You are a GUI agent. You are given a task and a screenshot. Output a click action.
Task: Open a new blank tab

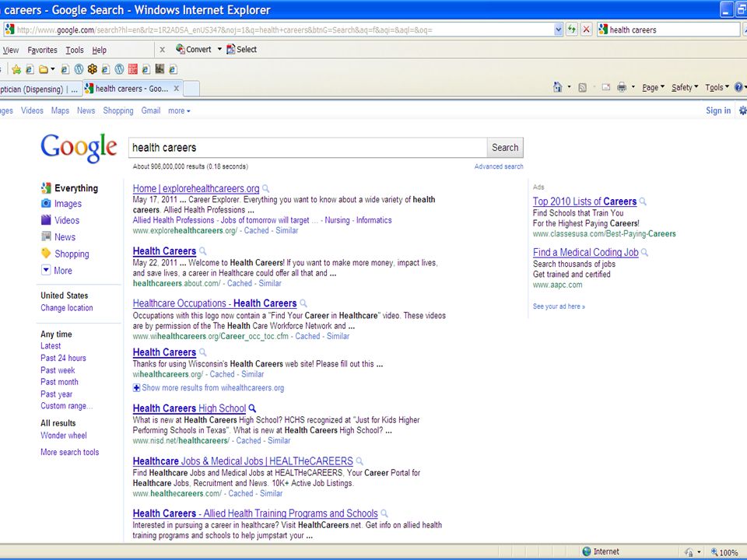click(191, 89)
